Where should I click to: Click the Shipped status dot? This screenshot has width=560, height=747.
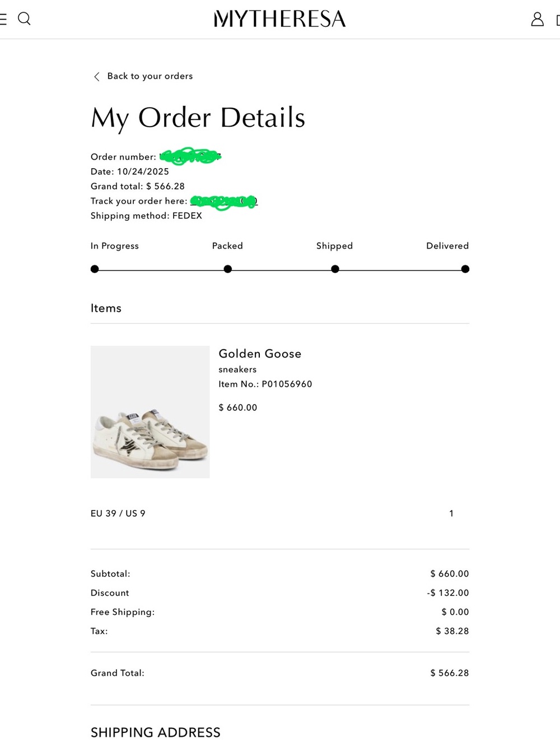[335, 269]
